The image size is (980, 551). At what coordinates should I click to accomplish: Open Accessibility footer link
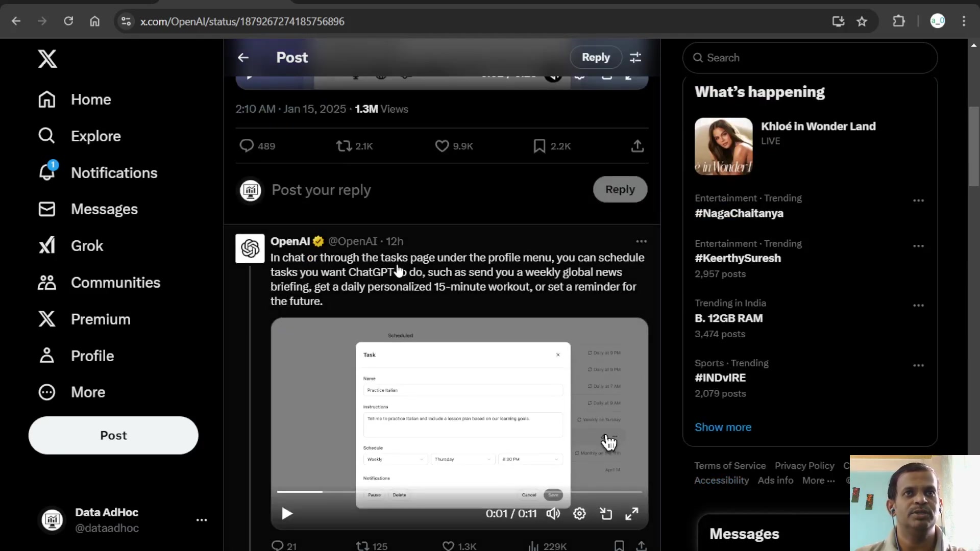(721, 481)
